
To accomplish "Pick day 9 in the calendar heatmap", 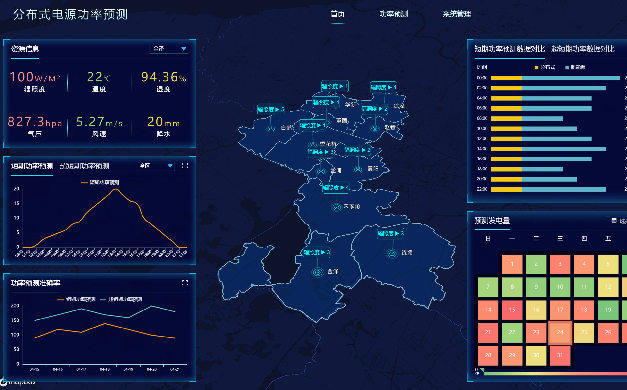I will click(536, 287).
